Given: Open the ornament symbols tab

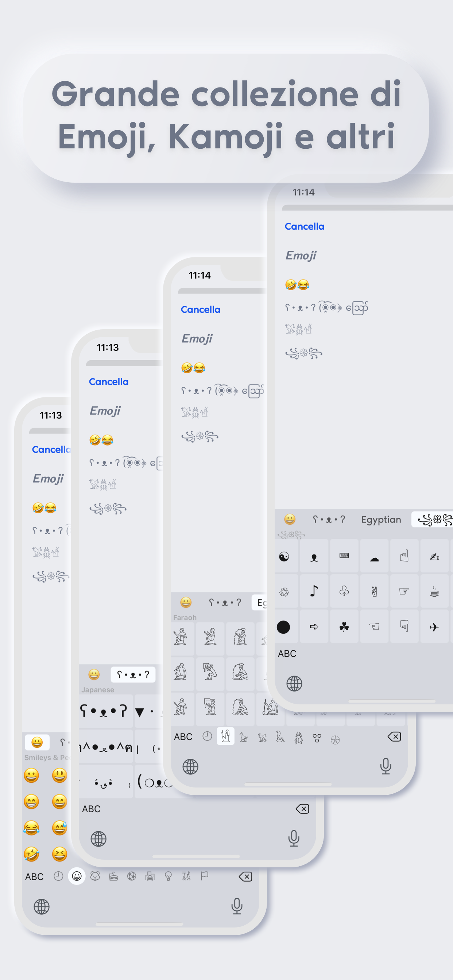Looking at the screenshot, I should [434, 519].
